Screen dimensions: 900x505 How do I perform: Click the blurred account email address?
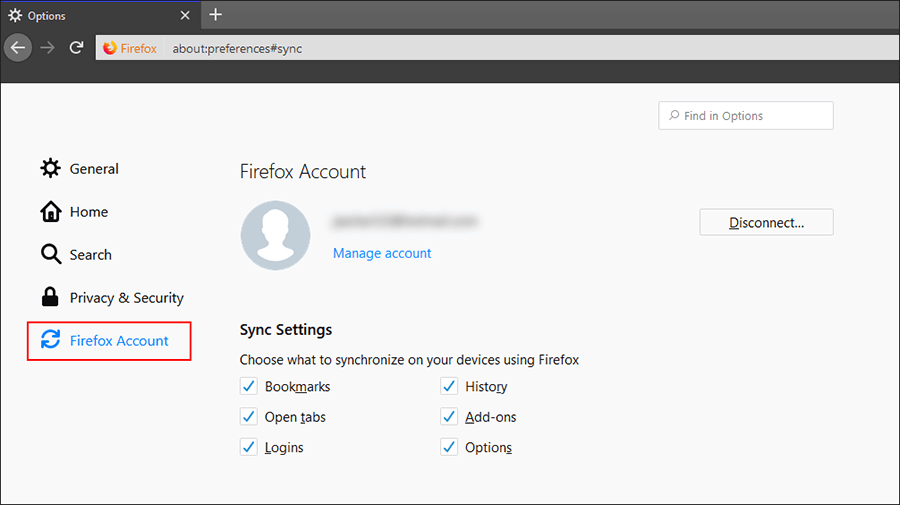click(x=405, y=221)
